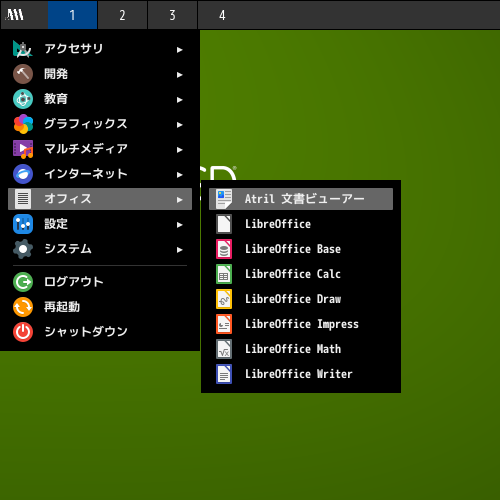
Task: Expand the システム submenu arrow
Action: click(x=180, y=250)
